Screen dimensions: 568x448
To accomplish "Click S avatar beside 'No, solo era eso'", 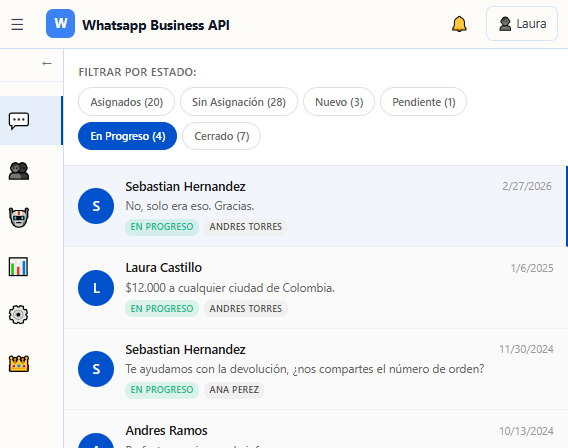I will (x=96, y=206).
